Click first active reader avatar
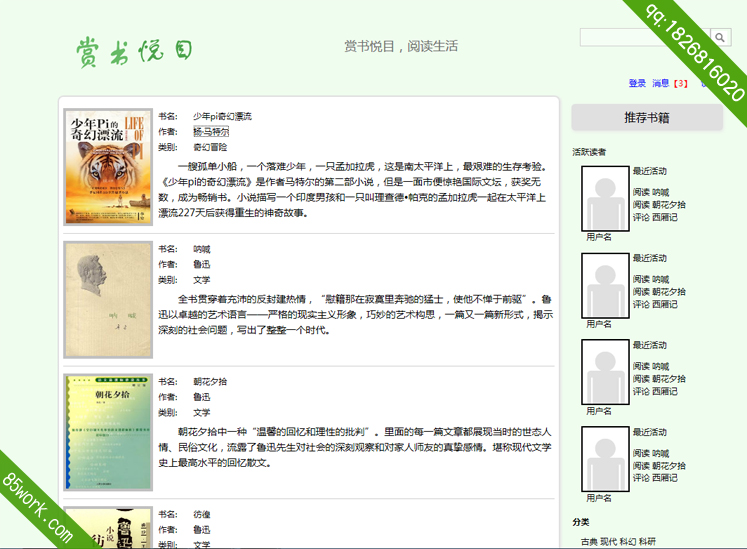 click(x=605, y=198)
